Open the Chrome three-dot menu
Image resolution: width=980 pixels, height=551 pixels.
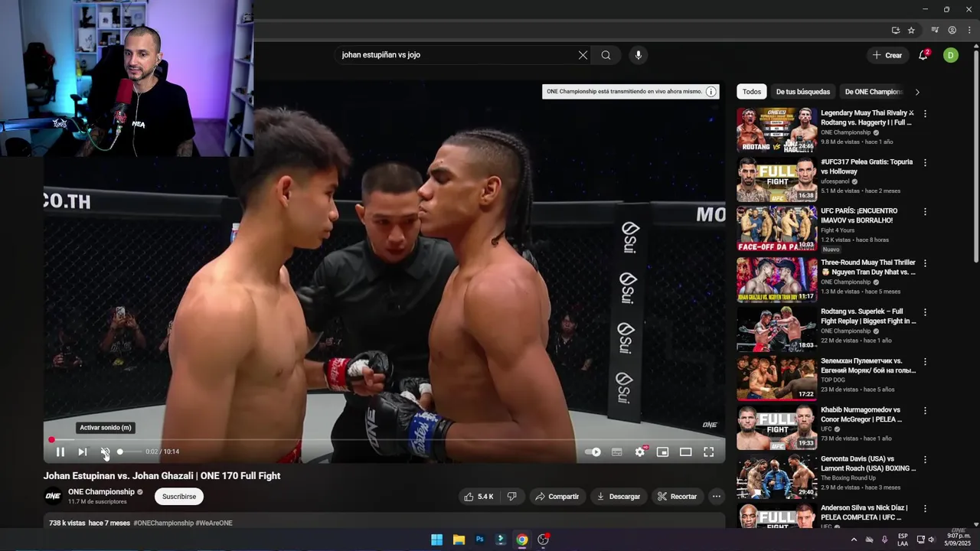click(x=969, y=30)
